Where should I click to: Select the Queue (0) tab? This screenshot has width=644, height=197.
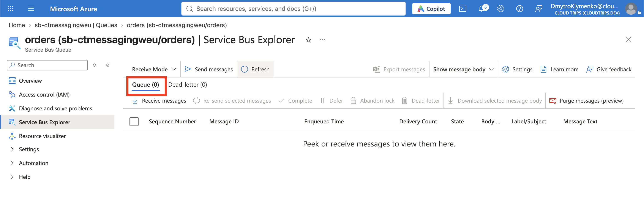(145, 85)
